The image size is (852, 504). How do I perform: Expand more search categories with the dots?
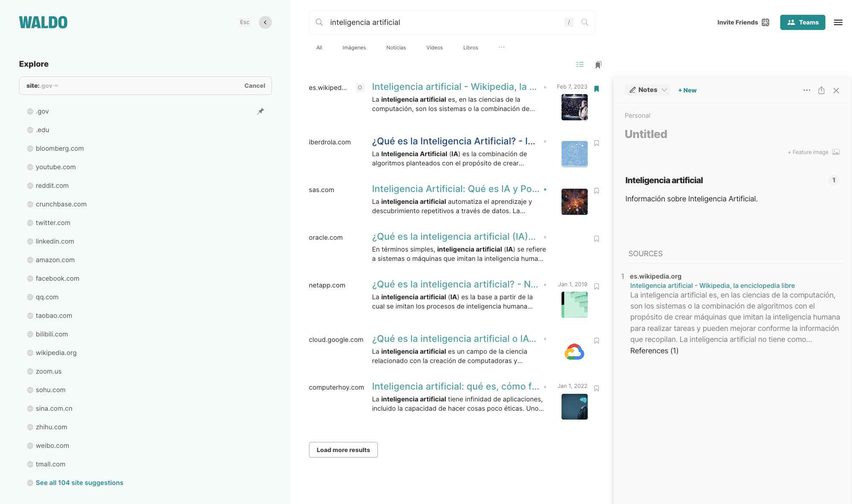coord(501,47)
